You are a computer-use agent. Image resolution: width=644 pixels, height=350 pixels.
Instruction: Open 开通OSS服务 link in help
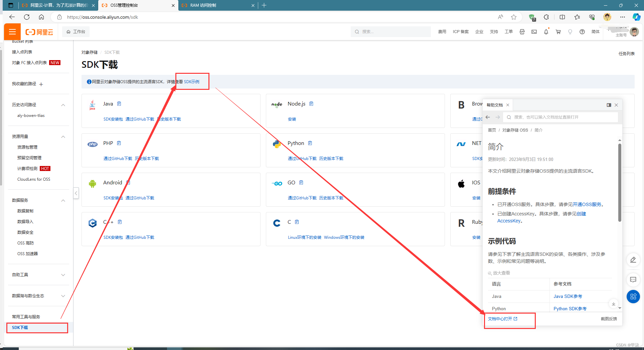pos(587,204)
